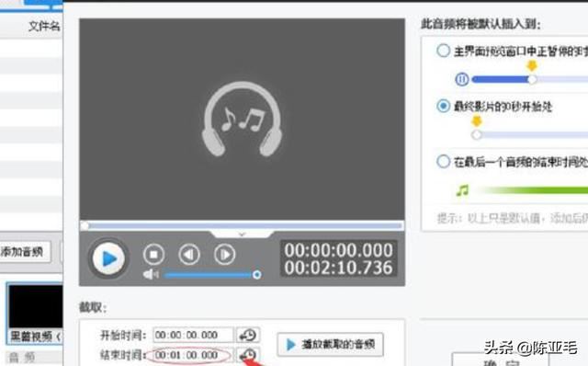Stop audio playback with the square button
The height and width of the screenshot is (366, 588).
153,255
